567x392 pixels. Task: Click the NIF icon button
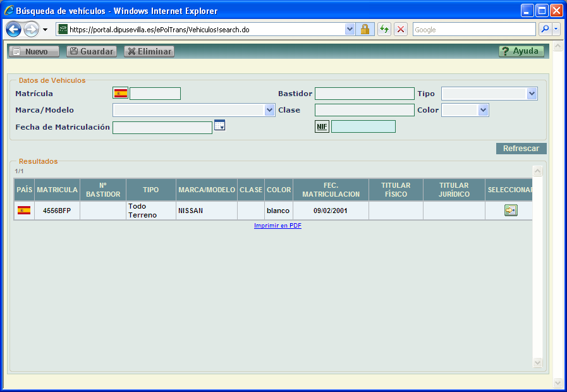click(x=322, y=127)
